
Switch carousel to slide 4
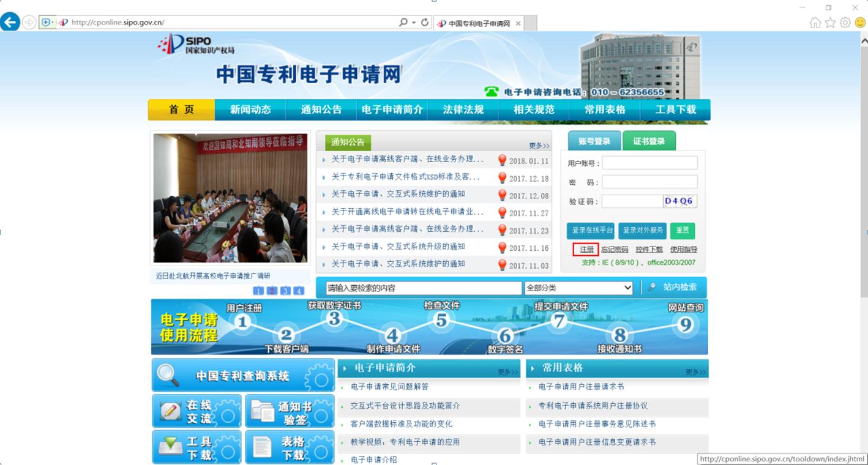[x=299, y=291]
